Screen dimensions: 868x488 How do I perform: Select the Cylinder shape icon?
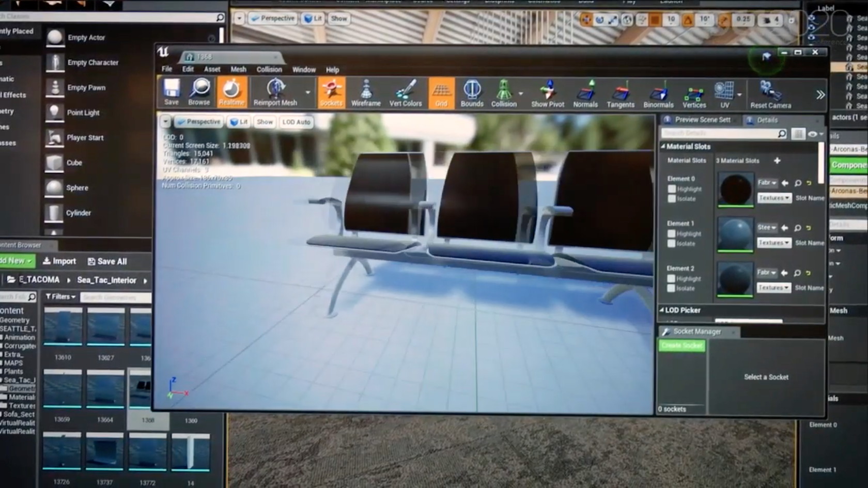coord(54,213)
